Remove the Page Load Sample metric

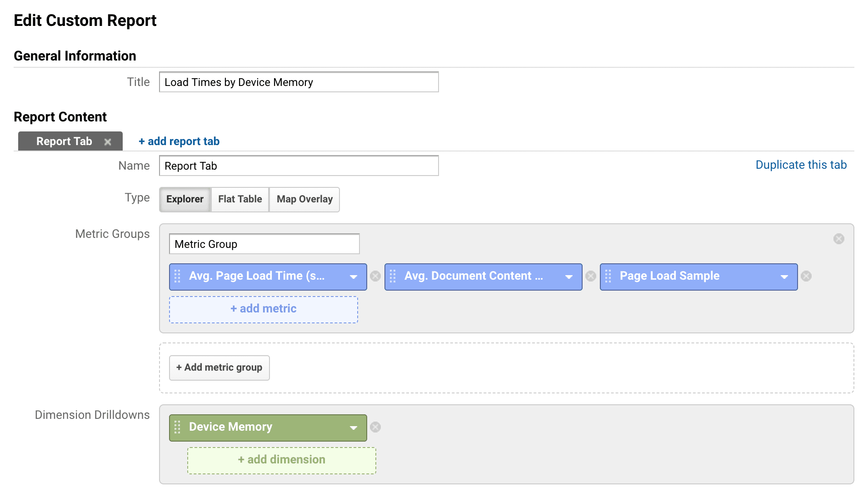click(x=807, y=276)
